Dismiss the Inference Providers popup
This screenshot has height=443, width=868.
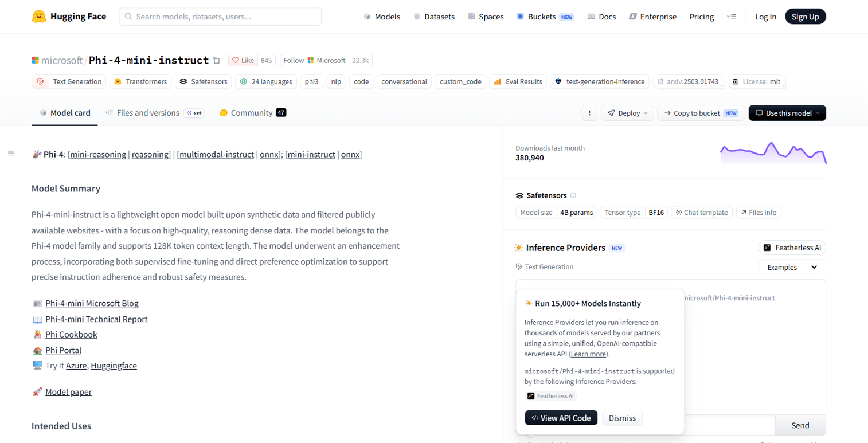tap(622, 418)
